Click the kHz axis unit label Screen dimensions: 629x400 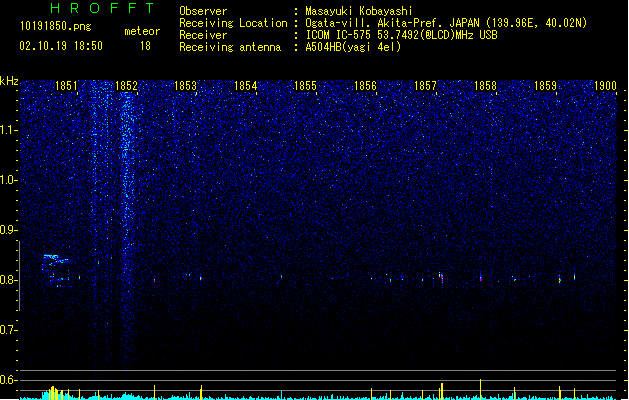[x=9, y=81]
